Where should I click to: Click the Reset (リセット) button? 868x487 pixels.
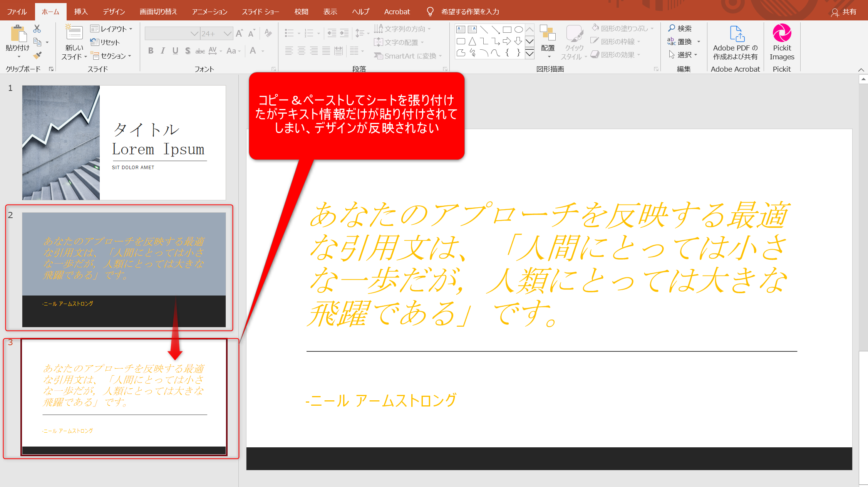(x=105, y=42)
